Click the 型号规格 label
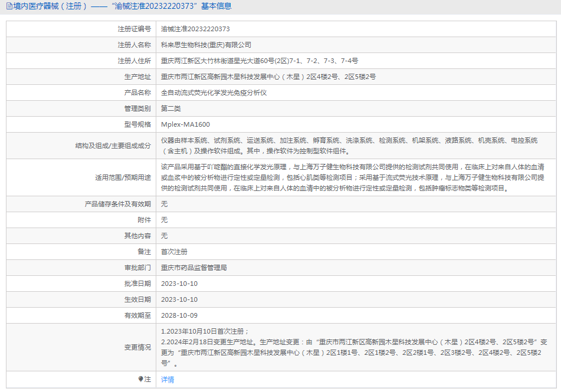The image size is (561, 392). pyautogui.click(x=137, y=124)
